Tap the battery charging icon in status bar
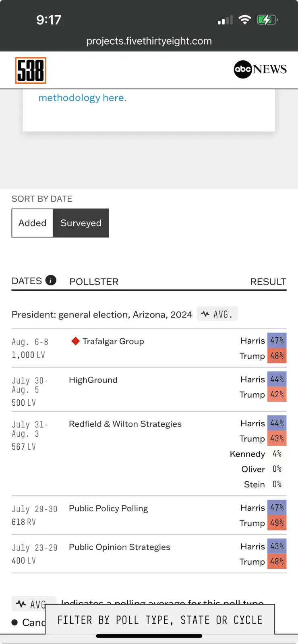Image resolution: width=298 pixels, height=644 pixels. pyautogui.click(x=267, y=20)
